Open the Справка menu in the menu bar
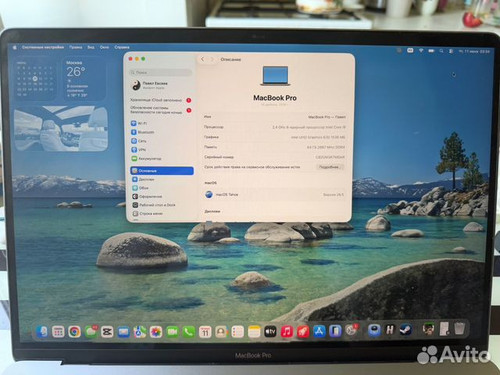Screen dimensions: 500x375 pos(122,47)
